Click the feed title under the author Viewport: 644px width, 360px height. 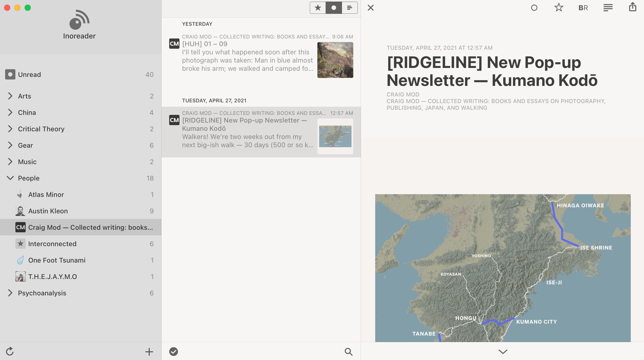pyautogui.click(x=496, y=104)
